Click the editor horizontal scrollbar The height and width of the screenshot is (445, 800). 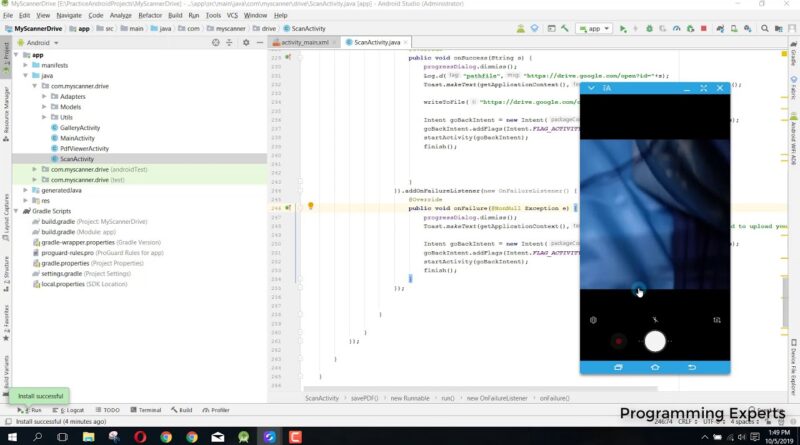(481, 389)
